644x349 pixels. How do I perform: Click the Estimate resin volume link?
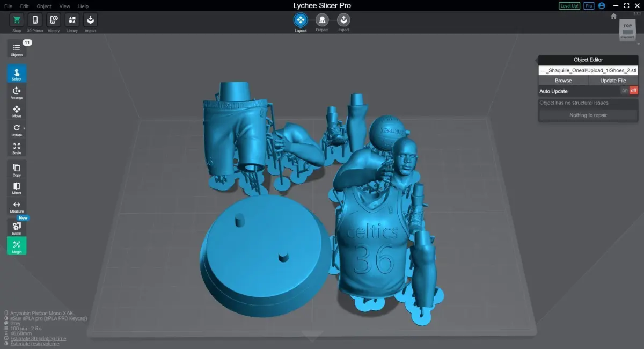coord(34,344)
